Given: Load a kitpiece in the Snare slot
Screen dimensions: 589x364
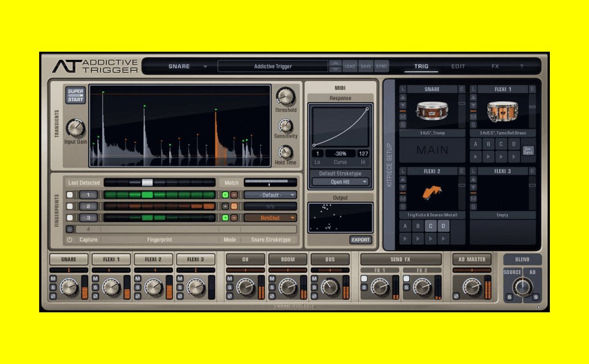Looking at the screenshot, I should [403, 89].
